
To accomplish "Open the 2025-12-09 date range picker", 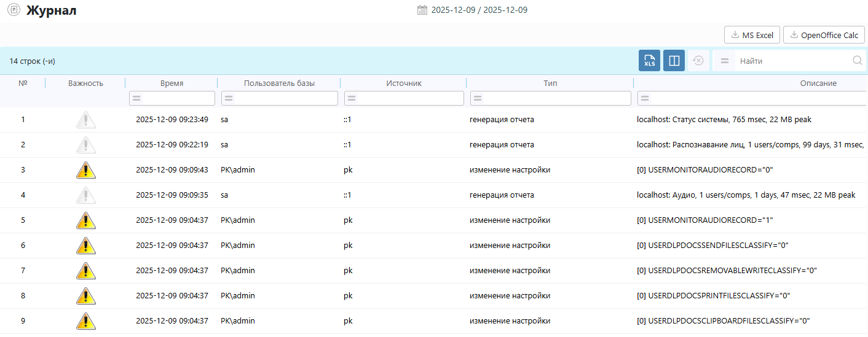I will point(479,10).
